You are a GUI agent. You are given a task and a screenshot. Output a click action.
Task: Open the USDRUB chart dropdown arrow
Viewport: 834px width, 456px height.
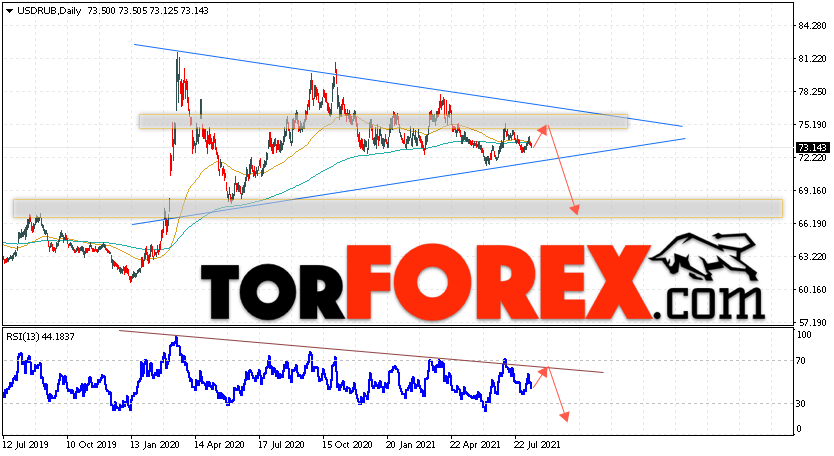[x=10, y=11]
